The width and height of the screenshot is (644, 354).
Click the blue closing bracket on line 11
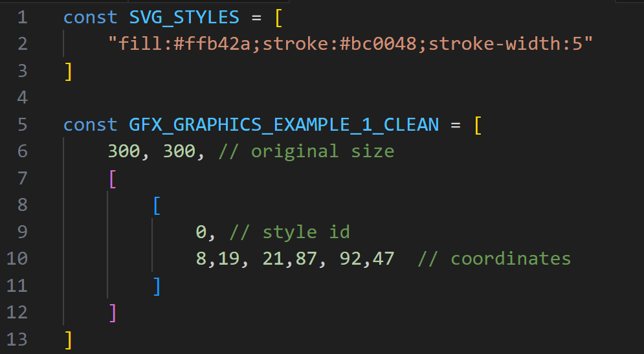(x=157, y=285)
